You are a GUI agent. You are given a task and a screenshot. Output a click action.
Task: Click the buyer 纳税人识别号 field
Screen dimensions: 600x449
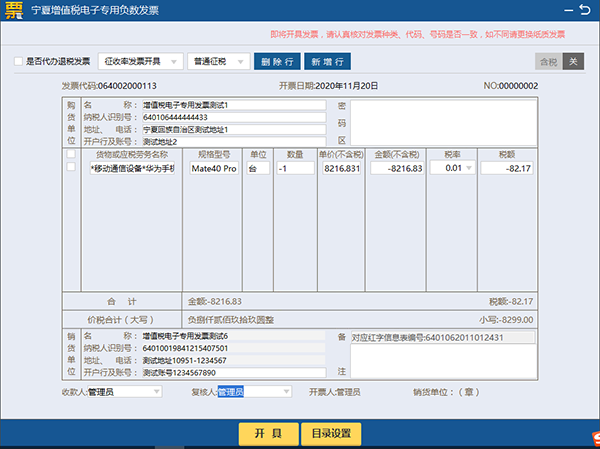pyautogui.click(x=234, y=117)
